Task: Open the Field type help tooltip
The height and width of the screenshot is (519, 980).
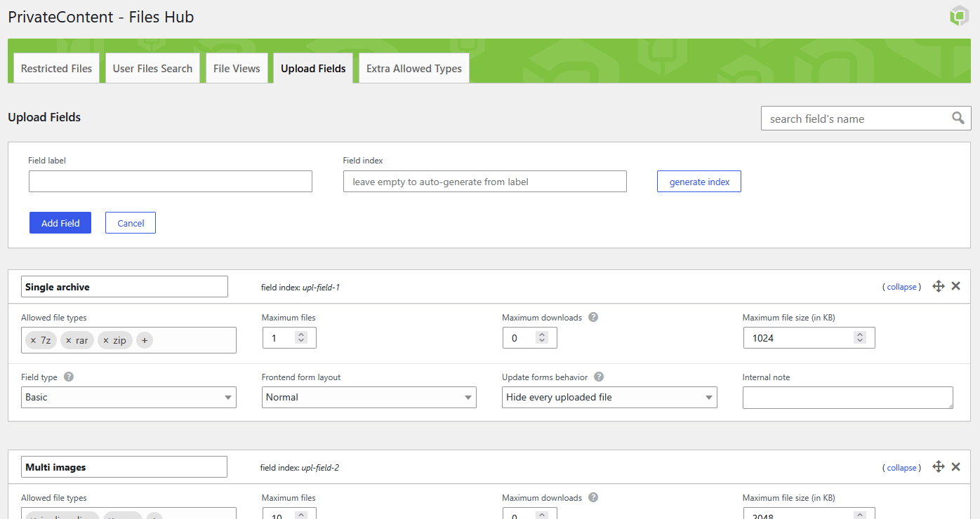Action: coord(69,377)
